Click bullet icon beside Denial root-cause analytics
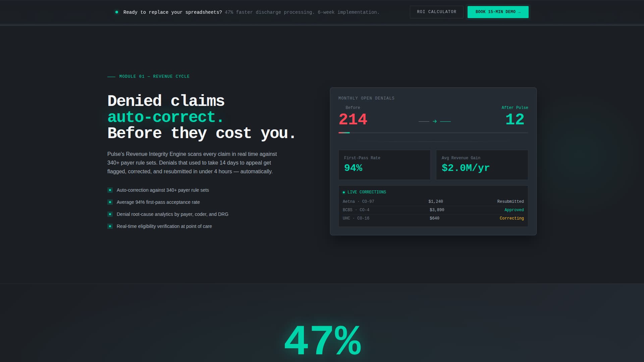Screen dimensions: 644x362 110,214
